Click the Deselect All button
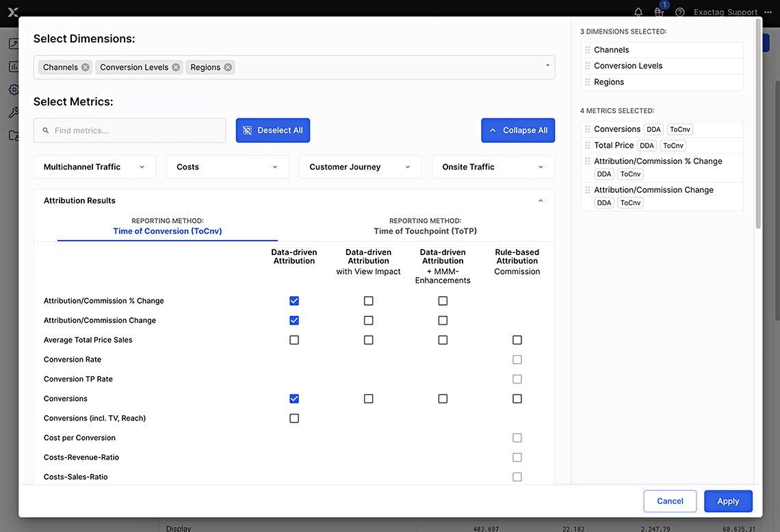Screen dimensions: 780x532 (272, 130)
